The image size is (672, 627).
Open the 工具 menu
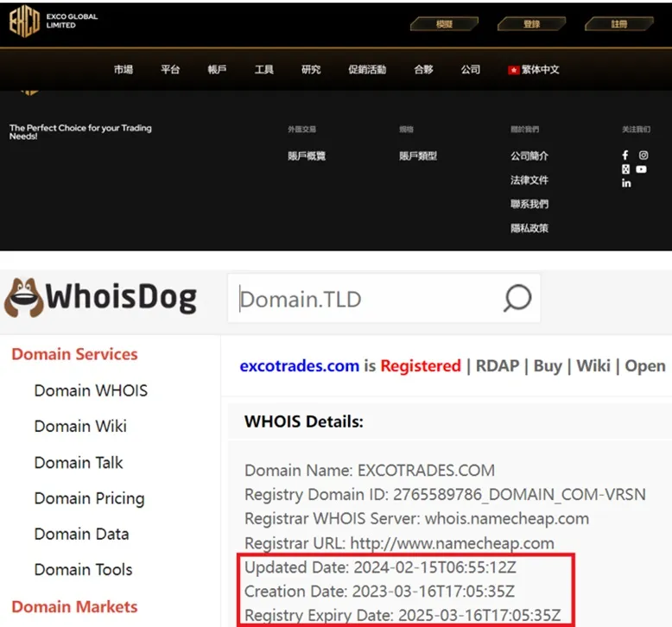click(x=264, y=69)
